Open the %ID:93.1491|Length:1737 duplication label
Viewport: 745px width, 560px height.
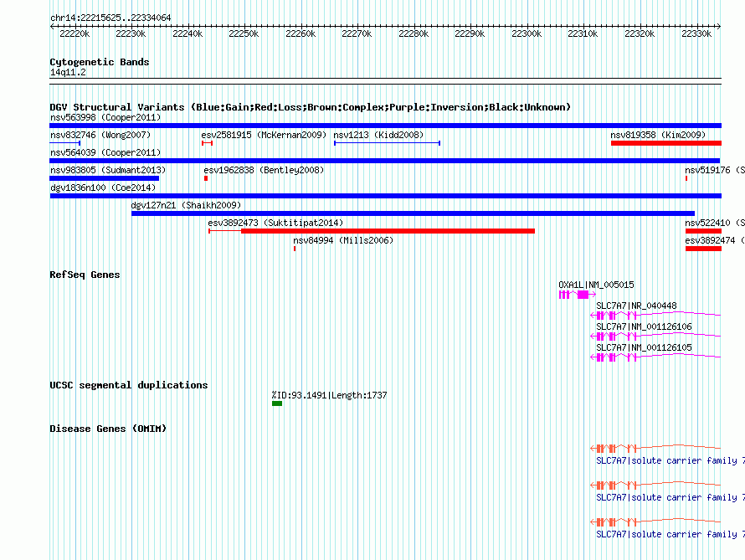click(329, 395)
